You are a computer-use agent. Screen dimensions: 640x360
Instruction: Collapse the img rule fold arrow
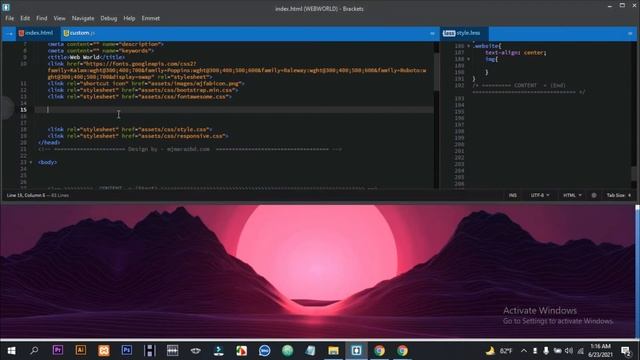(469, 59)
